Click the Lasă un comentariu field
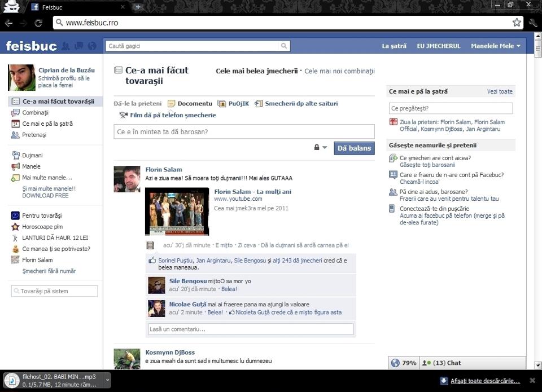The width and height of the screenshot is (542, 392). 251,329
